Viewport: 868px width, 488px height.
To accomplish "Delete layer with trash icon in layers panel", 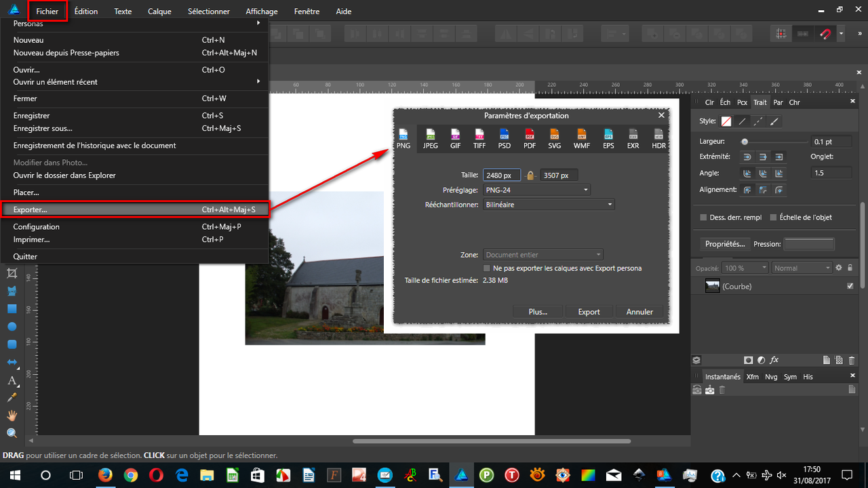I will click(x=851, y=360).
